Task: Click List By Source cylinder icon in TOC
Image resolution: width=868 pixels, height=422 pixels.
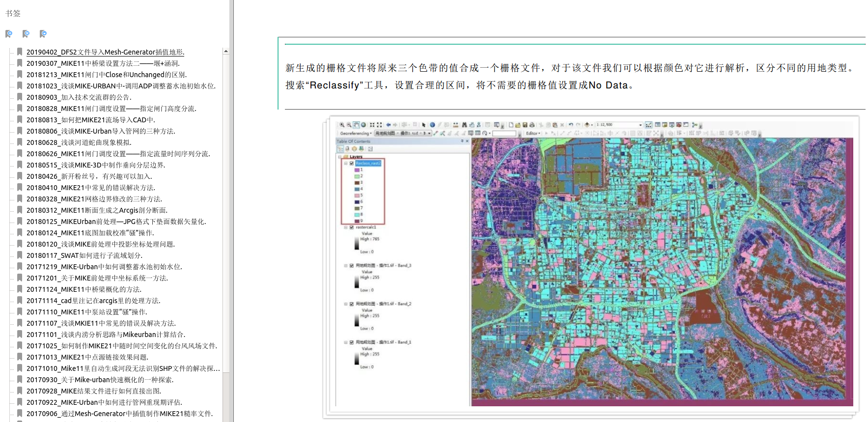Action: point(347,148)
